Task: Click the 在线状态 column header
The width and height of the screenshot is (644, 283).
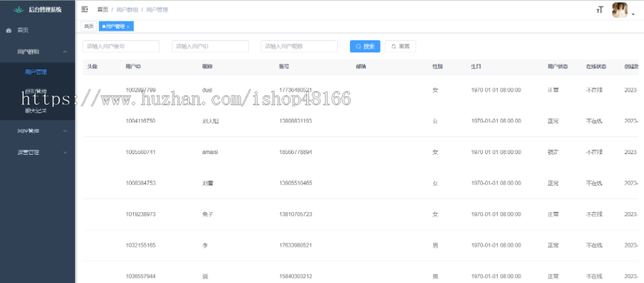Action: pos(596,67)
